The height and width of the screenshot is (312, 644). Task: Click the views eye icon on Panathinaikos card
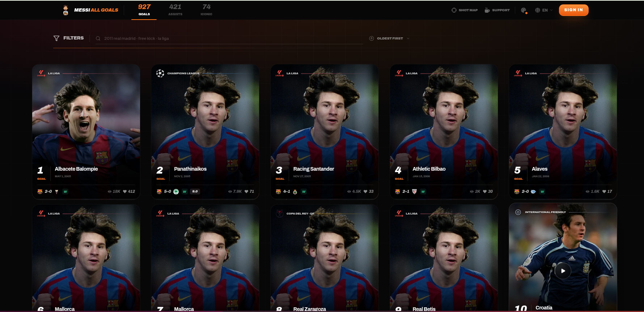[230, 192]
